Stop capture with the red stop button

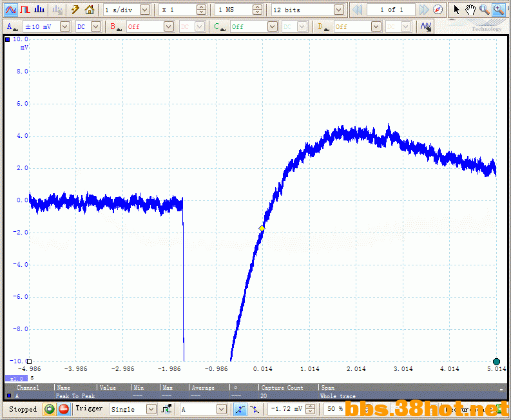pos(64,409)
